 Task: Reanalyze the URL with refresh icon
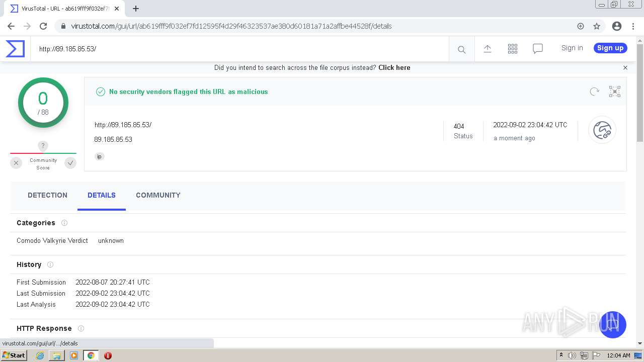click(x=595, y=92)
